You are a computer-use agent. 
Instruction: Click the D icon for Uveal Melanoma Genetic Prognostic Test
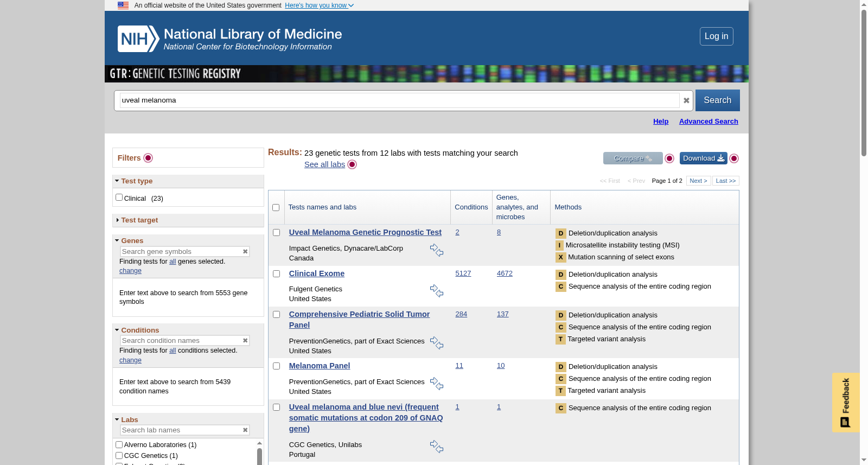[x=561, y=234]
